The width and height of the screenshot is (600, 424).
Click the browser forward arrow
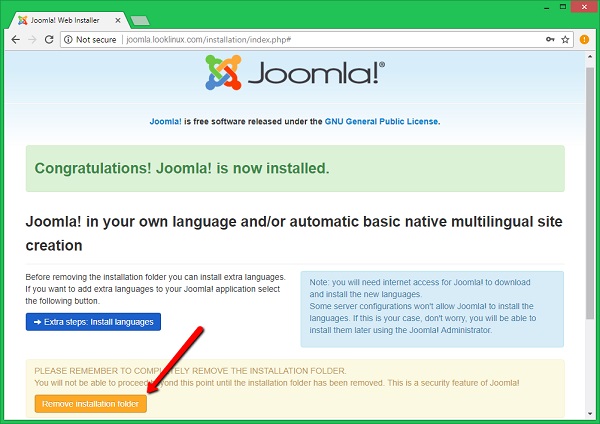tap(33, 39)
